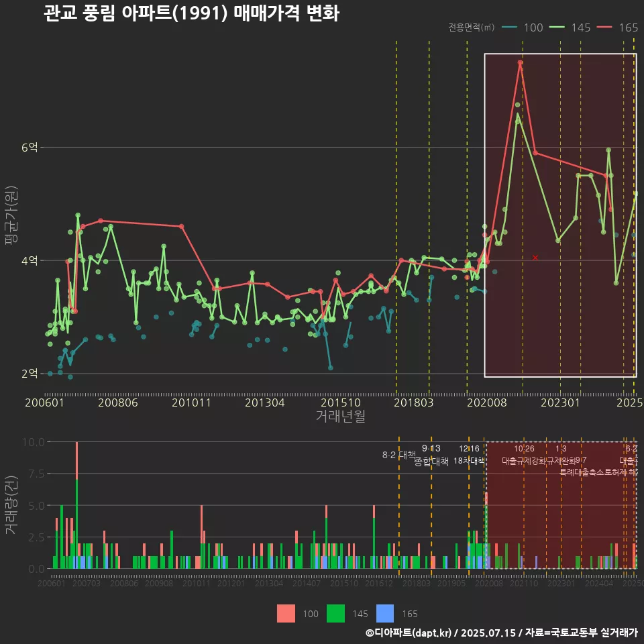
Task: Click the '145' label in the bottom legend
Action: (360, 614)
